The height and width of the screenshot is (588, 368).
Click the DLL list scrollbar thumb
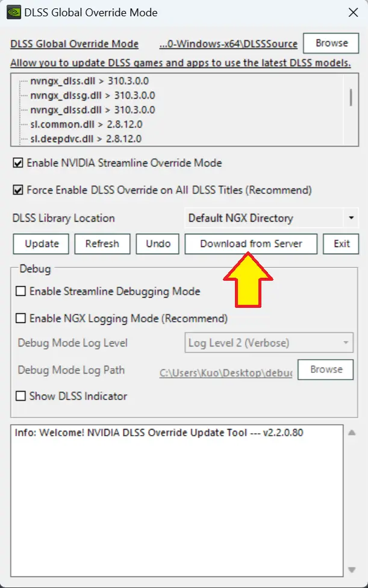351,98
